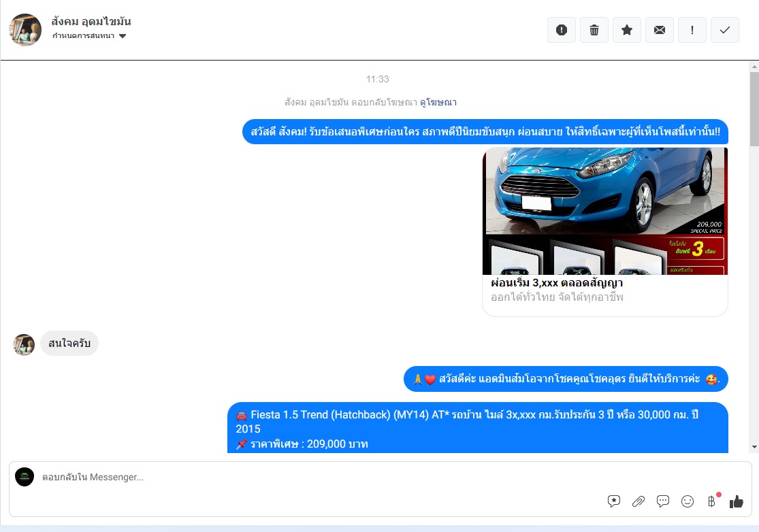Open saved replies icon in composer
This screenshot has height=532, width=759.
[614, 501]
